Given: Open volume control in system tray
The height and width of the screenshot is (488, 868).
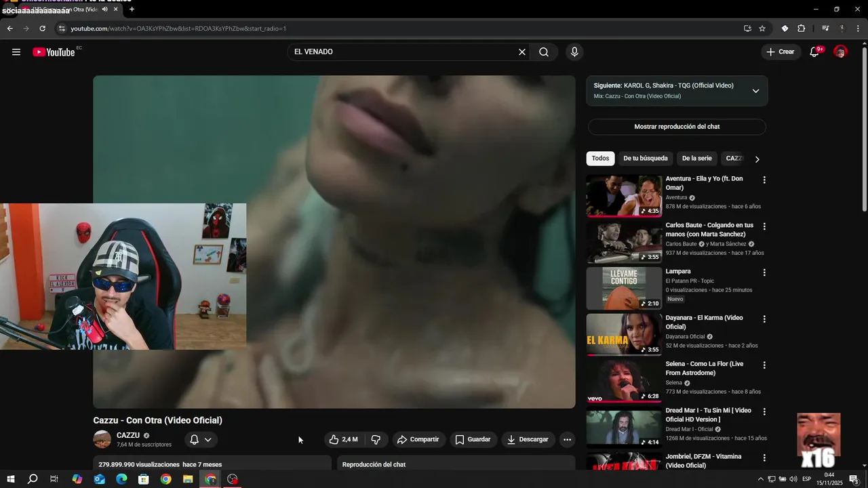Looking at the screenshot, I should click(x=793, y=479).
